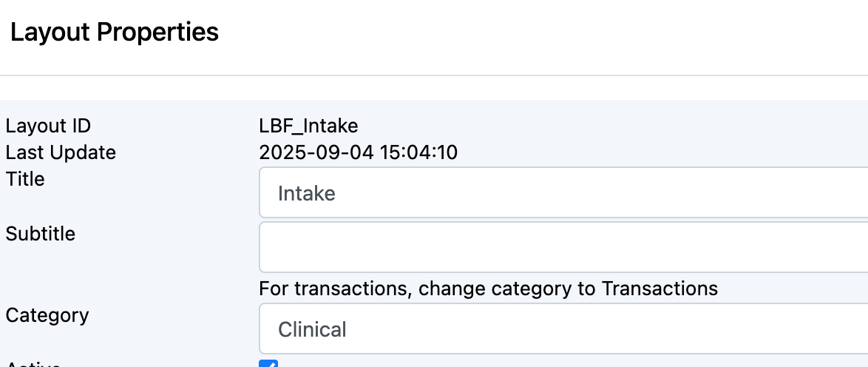Click the horizontal divider below heading
868x367 pixels.
[434, 75]
